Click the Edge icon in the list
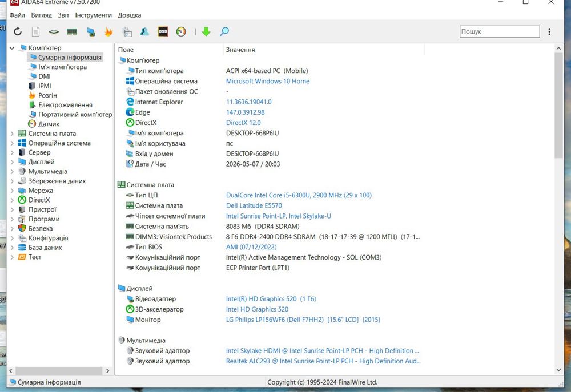Image resolution: width=571 pixels, height=392 pixels. [x=130, y=112]
